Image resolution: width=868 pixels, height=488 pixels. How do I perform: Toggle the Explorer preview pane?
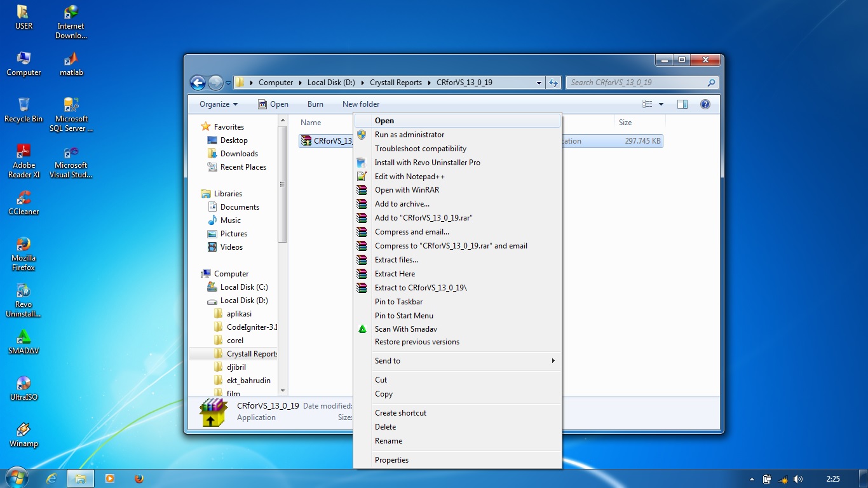[682, 104]
